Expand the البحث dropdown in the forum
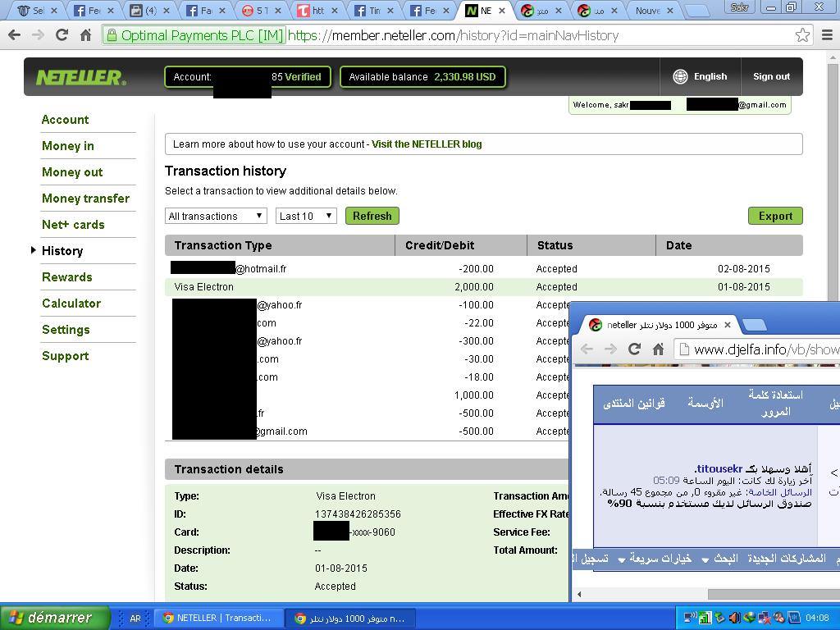Image resolution: width=840 pixels, height=630 pixels. pos(720,558)
